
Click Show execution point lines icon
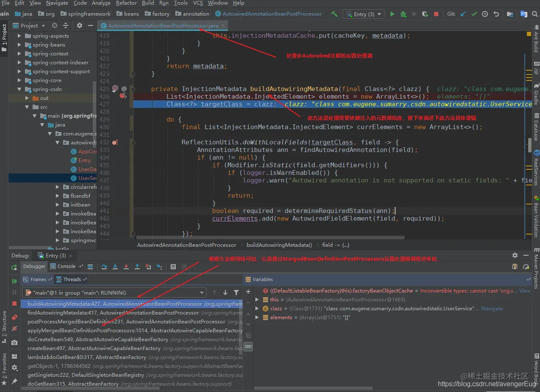tap(90, 267)
